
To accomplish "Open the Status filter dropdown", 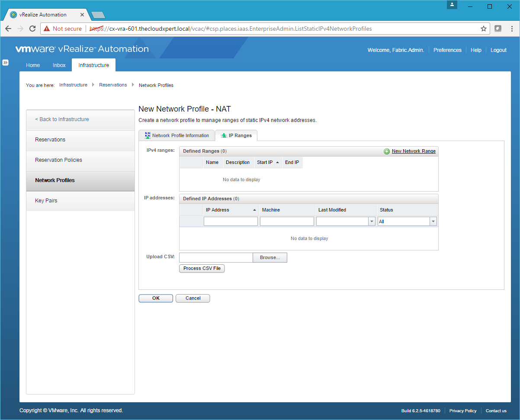I will tap(433, 221).
